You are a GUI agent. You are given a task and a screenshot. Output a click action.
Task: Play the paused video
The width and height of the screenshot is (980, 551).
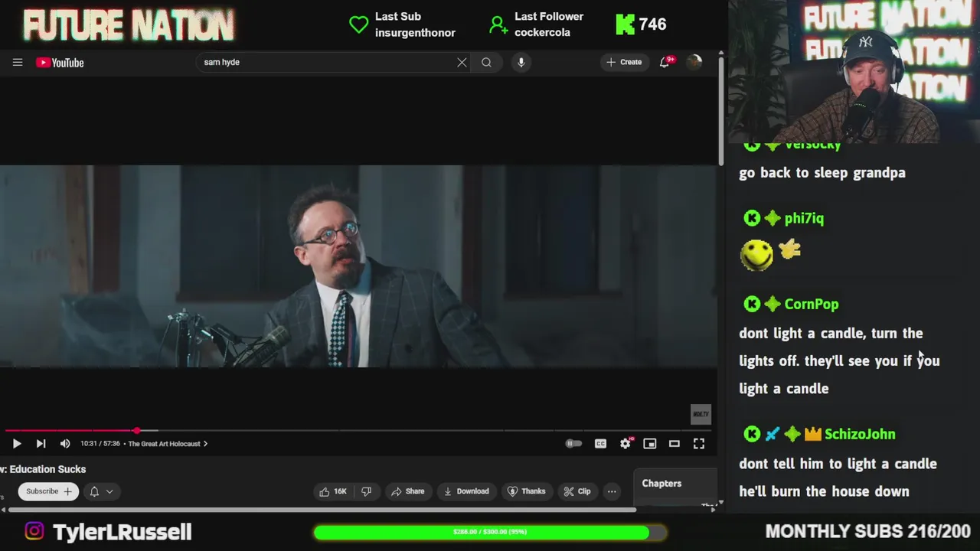[x=17, y=444]
